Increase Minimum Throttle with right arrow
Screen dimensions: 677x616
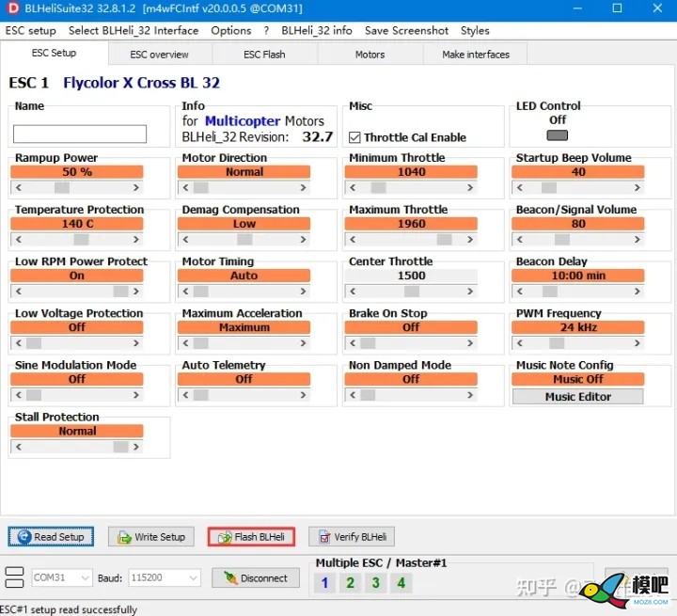[470, 187]
